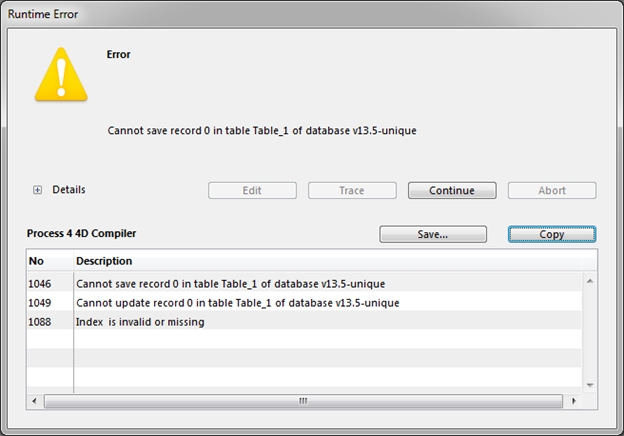Copy the error stack with Copy button
The height and width of the screenshot is (436, 624).
pos(552,234)
